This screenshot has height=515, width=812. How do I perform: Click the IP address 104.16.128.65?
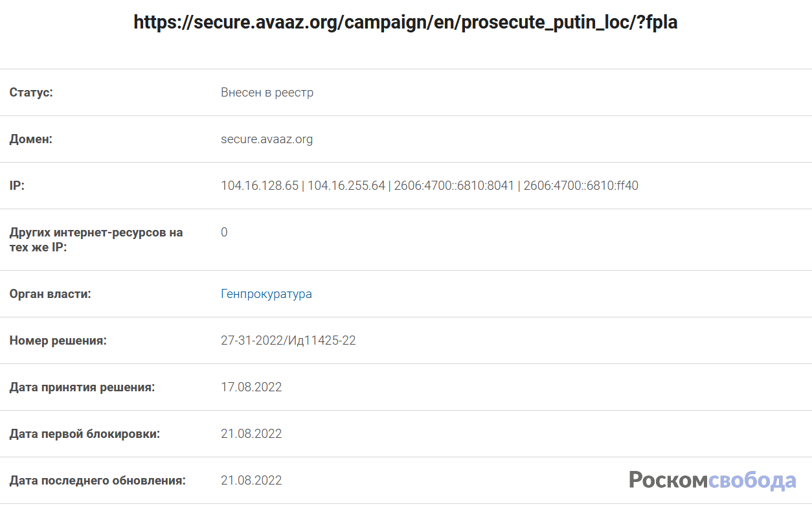pos(260,186)
